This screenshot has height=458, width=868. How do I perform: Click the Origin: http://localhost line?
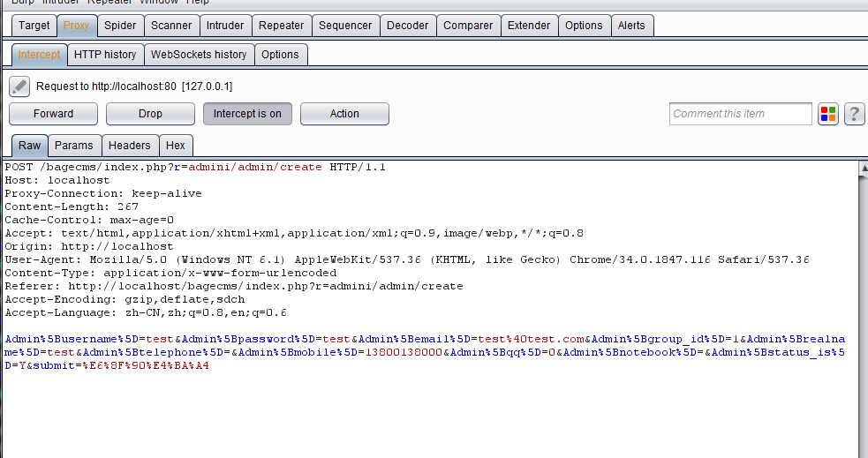tap(88, 247)
